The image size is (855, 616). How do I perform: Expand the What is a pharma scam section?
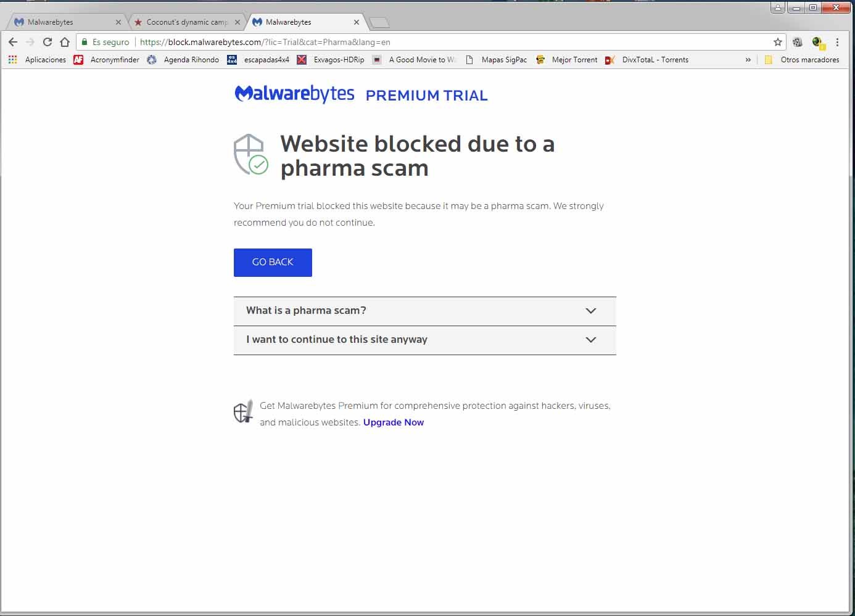coord(425,311)
